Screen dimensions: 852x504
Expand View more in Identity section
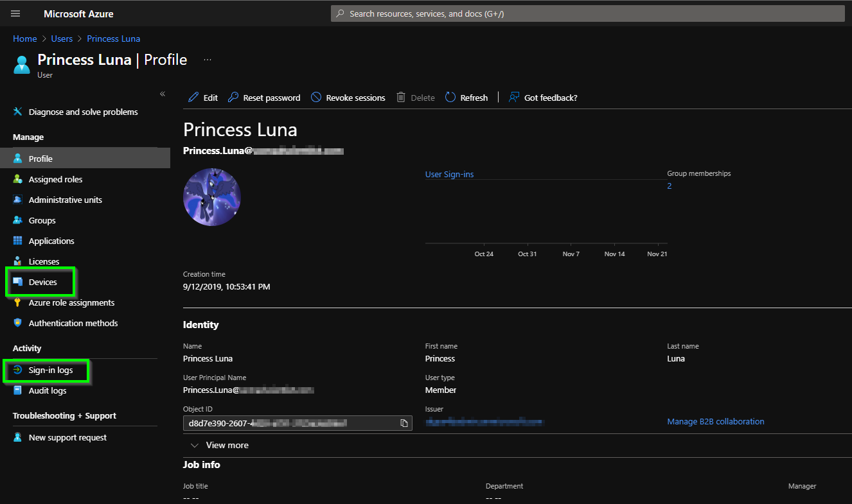point(220,445)
